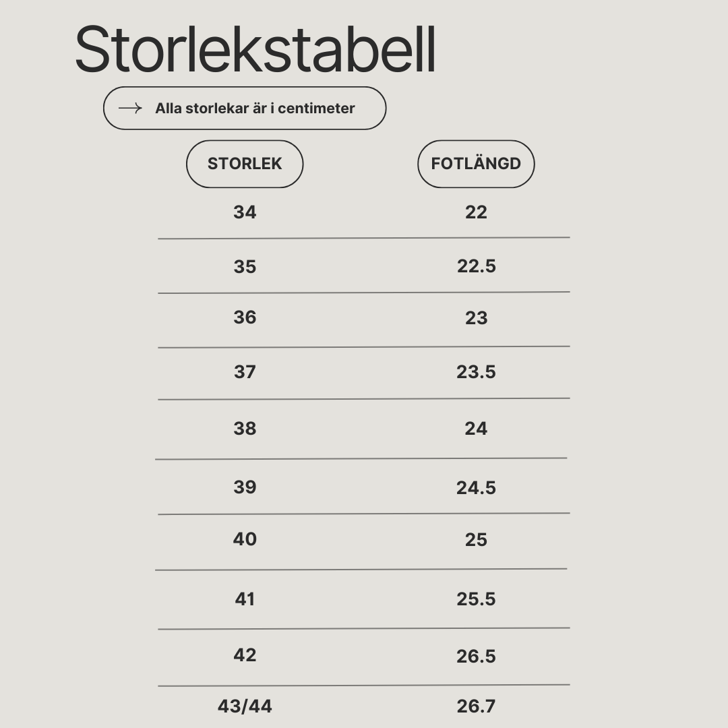Select the FOTLÄNGD column header
This screenshot has height=728, width=728.
[x=476, y=164]
